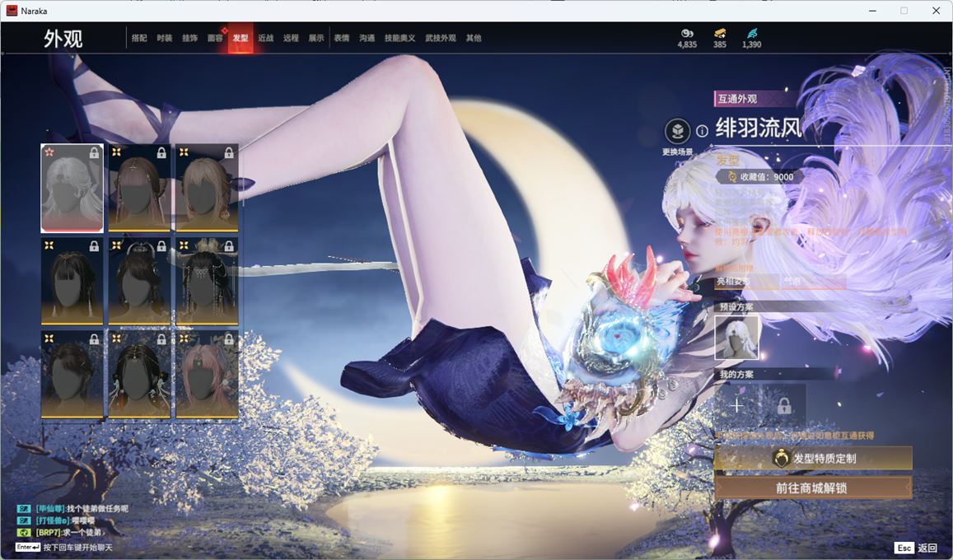Click the gold ingot currency showing 385

coord(720,38)
